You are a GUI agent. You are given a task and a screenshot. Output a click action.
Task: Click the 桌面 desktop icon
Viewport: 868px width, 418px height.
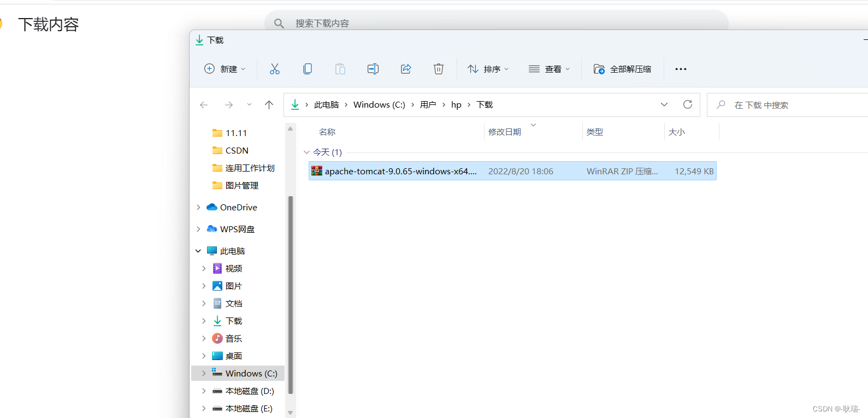click(217, 356)
